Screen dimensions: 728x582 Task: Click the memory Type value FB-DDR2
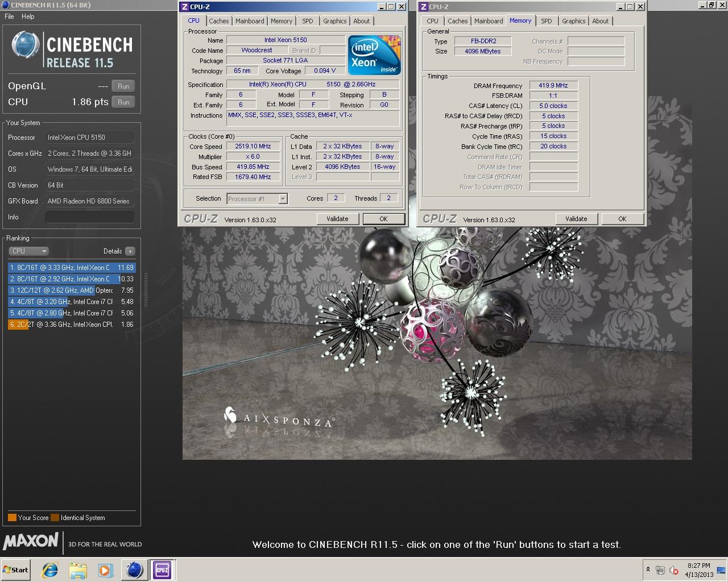coord(482,41)
